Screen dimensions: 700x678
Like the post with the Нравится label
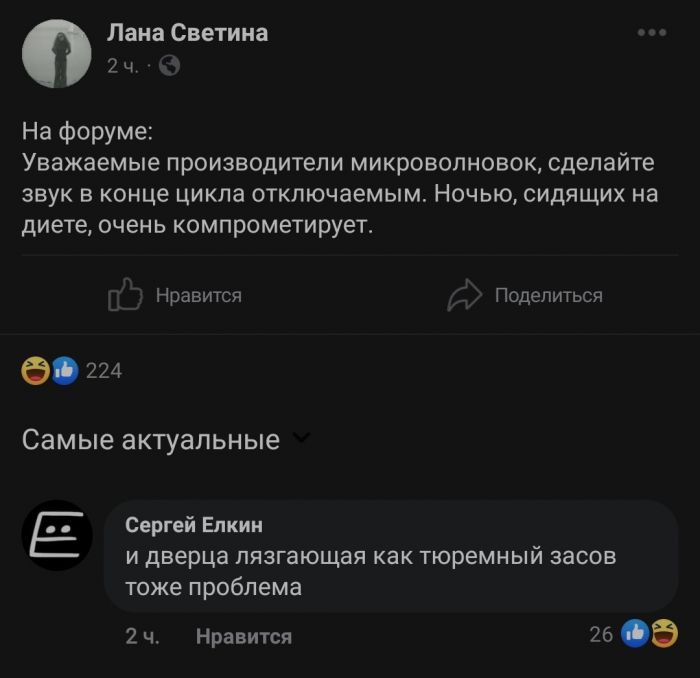[x=199, y=295]
